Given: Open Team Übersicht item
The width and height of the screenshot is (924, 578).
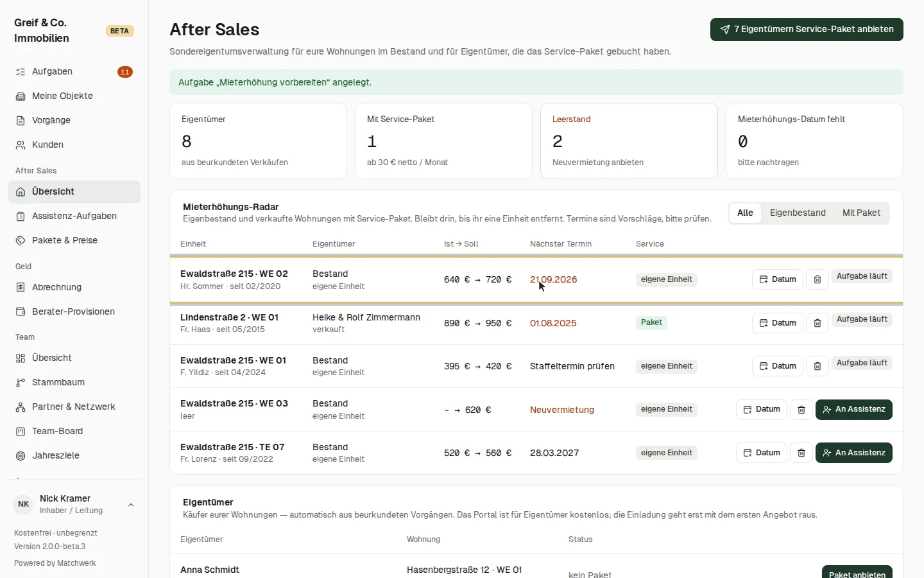Looking at the screenshot, I should point(74,358).
